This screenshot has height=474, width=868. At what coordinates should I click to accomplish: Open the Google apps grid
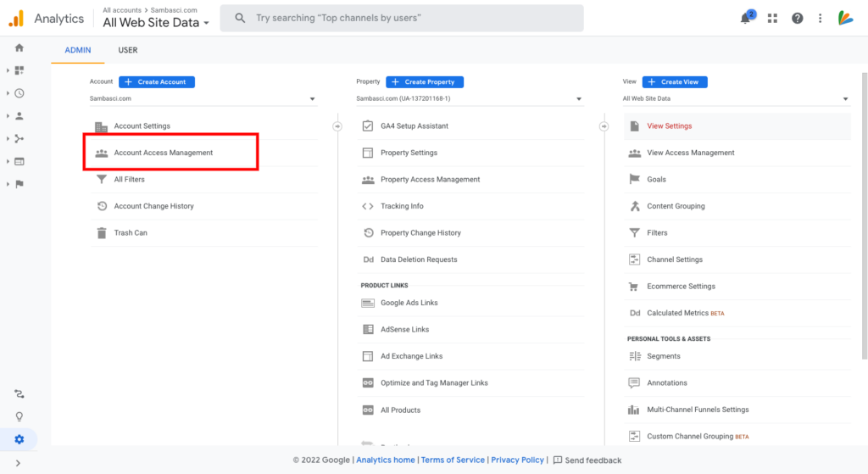click(772, 19)
